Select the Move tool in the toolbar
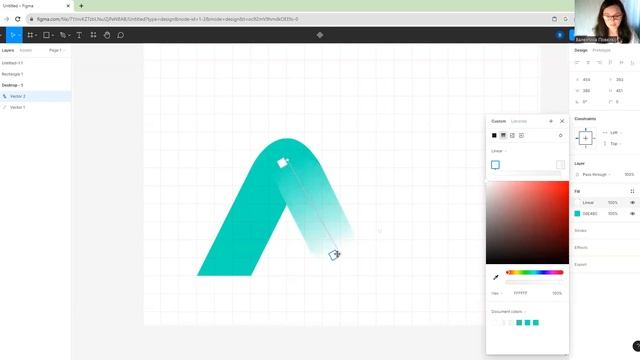This screenshot has height=360, width=640. click(13, 35)
